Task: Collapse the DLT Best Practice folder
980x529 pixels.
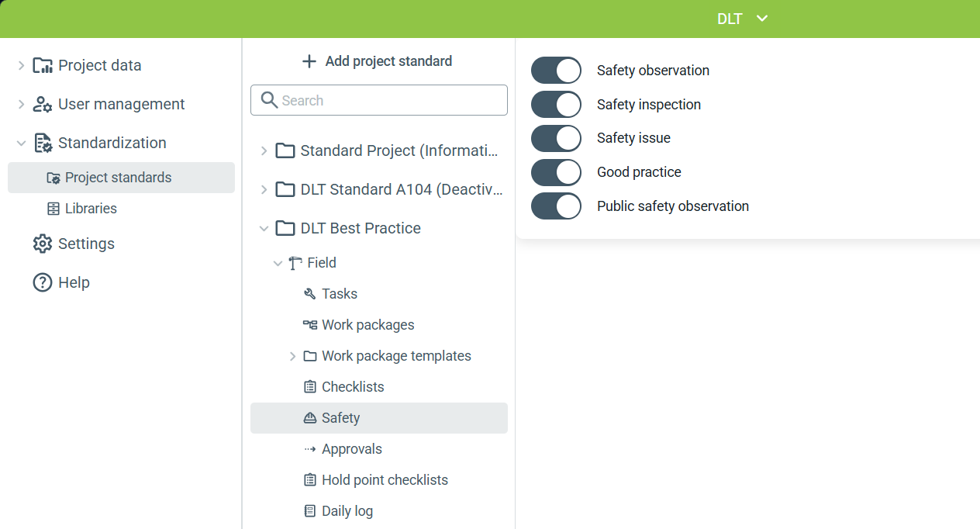Action: point(264,228)
